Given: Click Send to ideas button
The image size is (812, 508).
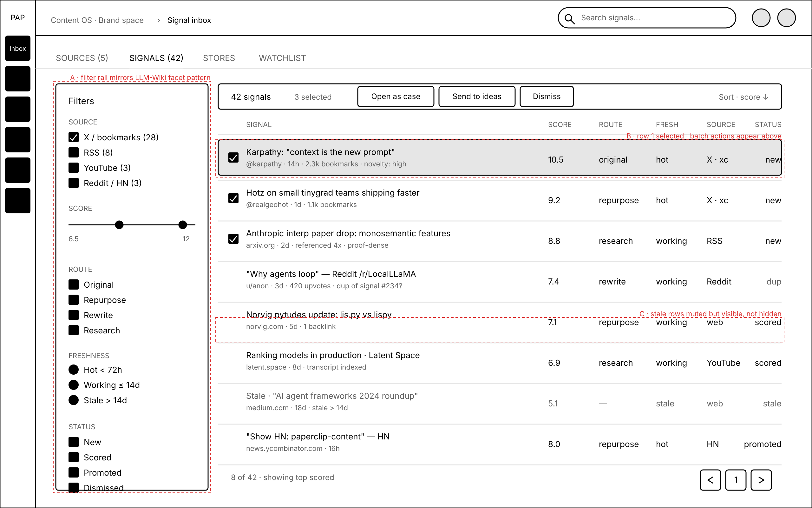Looking at the screenshot, I should [477, 97].
